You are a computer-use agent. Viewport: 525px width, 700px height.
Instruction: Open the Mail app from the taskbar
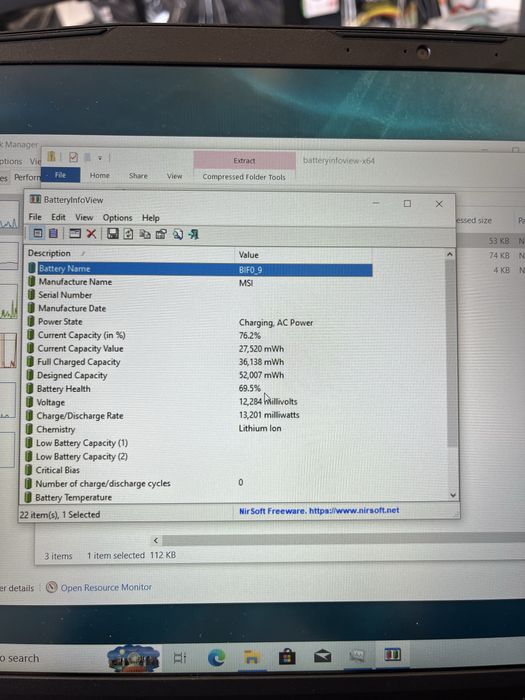pyautogui.click(x=322, y=656)
